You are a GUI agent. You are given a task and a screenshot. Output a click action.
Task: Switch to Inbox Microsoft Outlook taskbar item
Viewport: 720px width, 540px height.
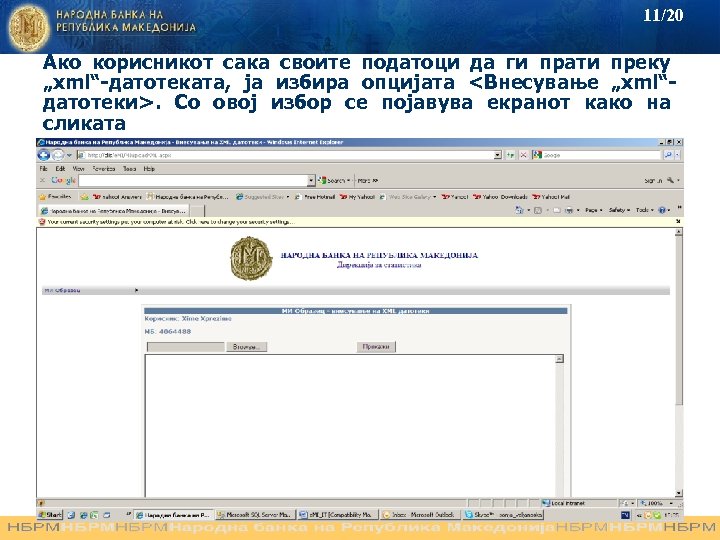(x=419, y=515)
